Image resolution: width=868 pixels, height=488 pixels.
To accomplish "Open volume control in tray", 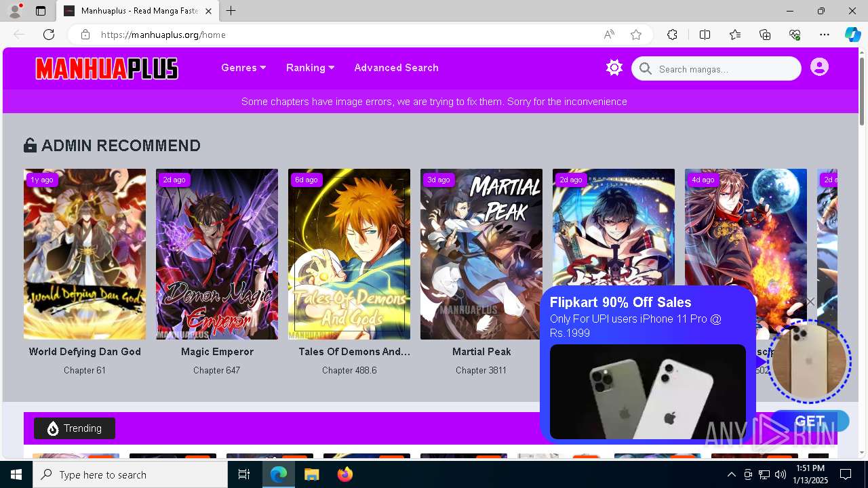I will 781,474.
